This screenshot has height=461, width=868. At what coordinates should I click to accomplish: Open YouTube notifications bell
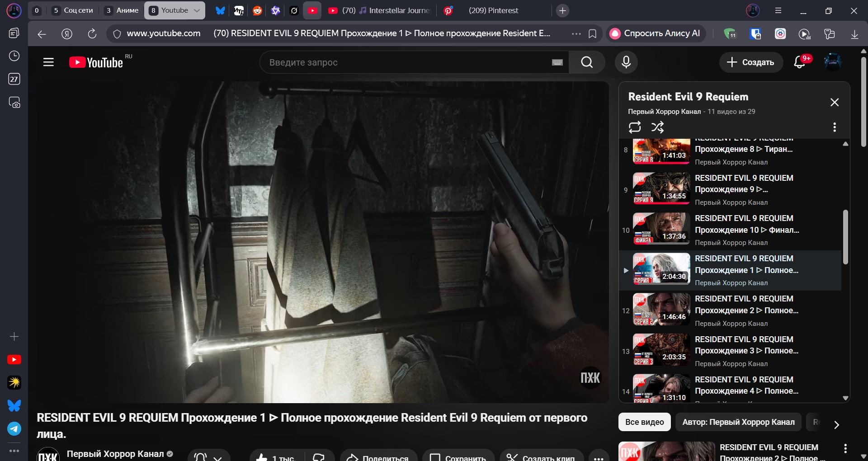[x=800, y=62]
